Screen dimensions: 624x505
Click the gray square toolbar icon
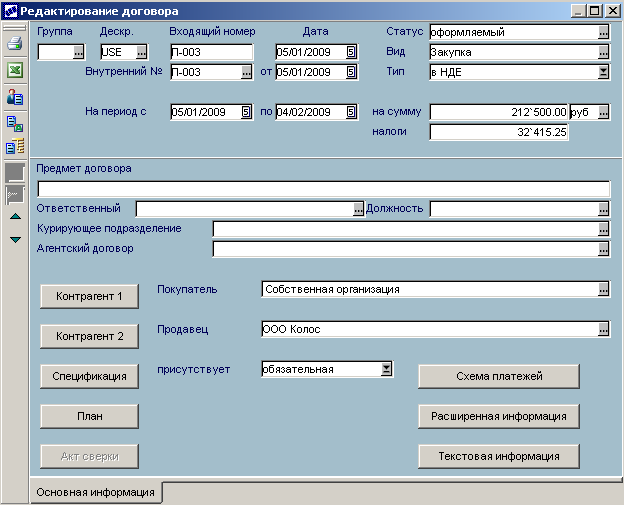click(x=15, y=173)
